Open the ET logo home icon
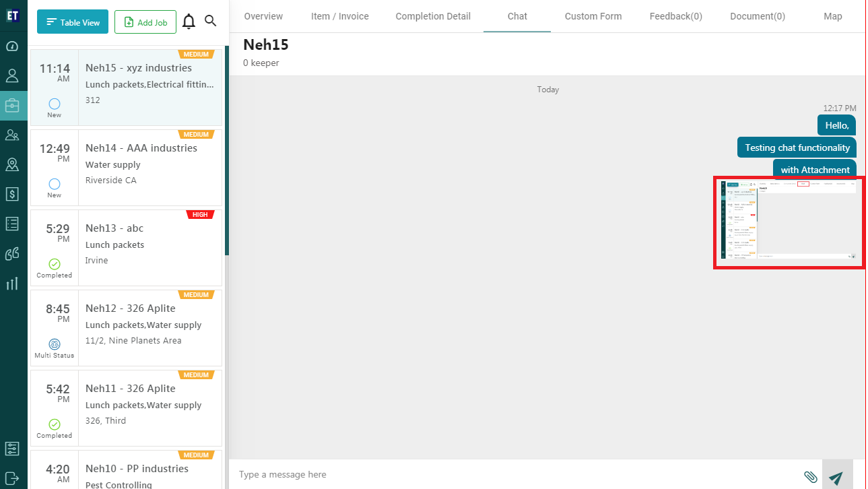868x489 pixels. (x=12, y=15)
